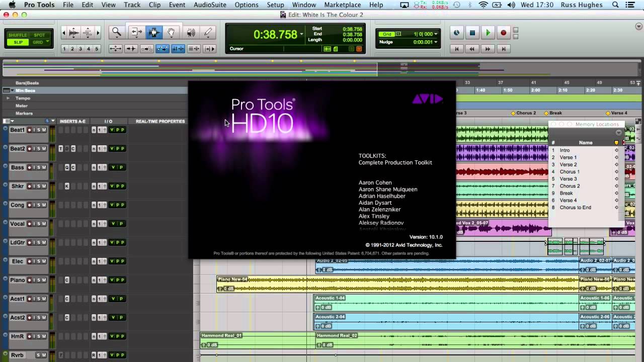Click the Tab to Transients button
This screenshot has width=644, height=362.
click(x=131, y=49)
